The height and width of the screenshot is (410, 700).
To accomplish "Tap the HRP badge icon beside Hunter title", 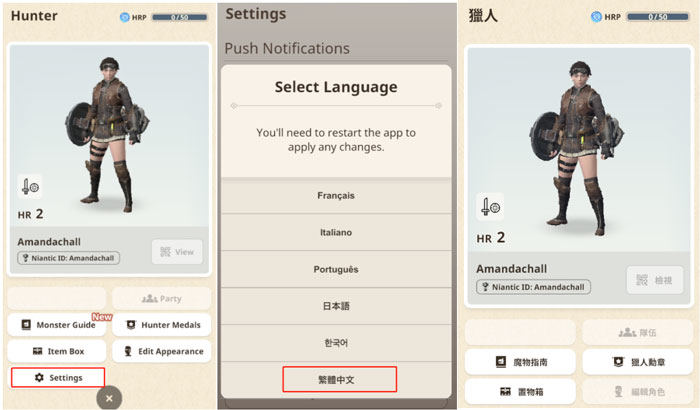I will 125,17.
